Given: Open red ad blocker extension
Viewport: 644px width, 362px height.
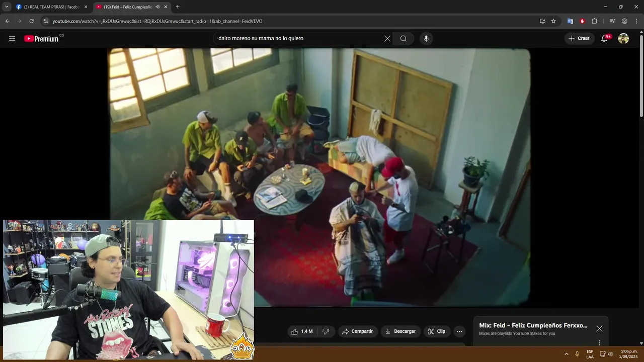Looking at the screenshot, I should 582,21.
